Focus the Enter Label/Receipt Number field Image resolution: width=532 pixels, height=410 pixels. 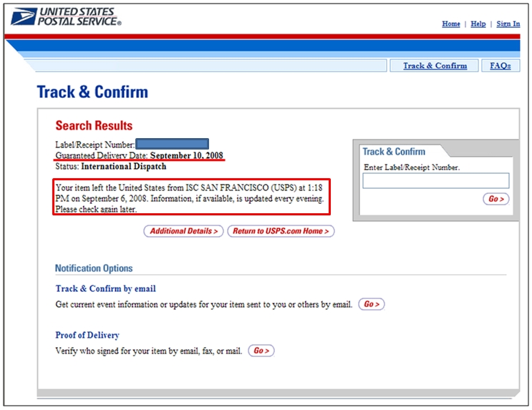(435, 180)
